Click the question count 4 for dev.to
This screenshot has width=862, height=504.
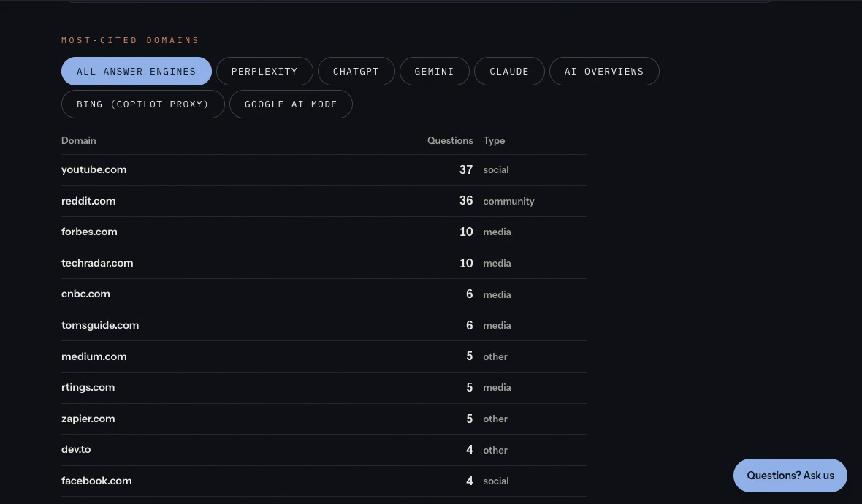[470, 450]
